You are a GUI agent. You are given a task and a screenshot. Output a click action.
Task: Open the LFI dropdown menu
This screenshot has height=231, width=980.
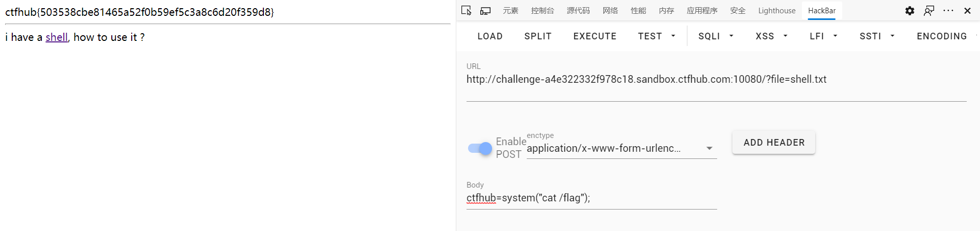(823, 36)
